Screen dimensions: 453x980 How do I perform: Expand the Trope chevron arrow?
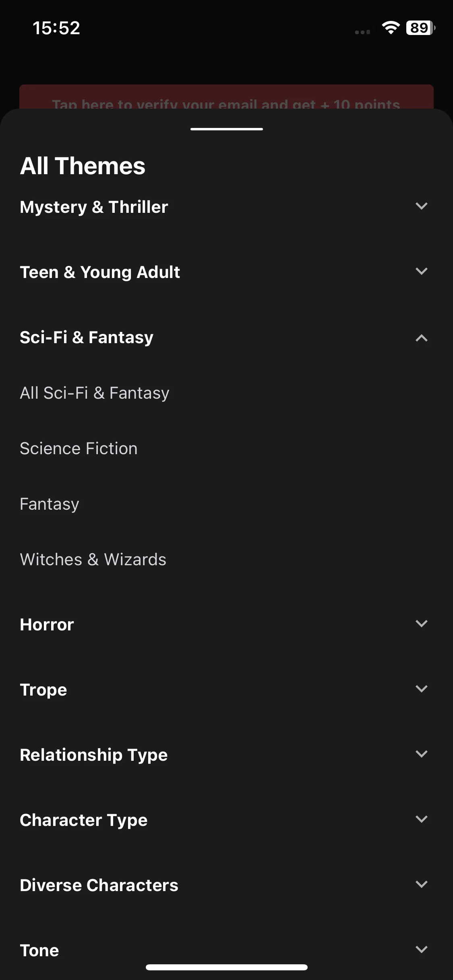(421, 689)
